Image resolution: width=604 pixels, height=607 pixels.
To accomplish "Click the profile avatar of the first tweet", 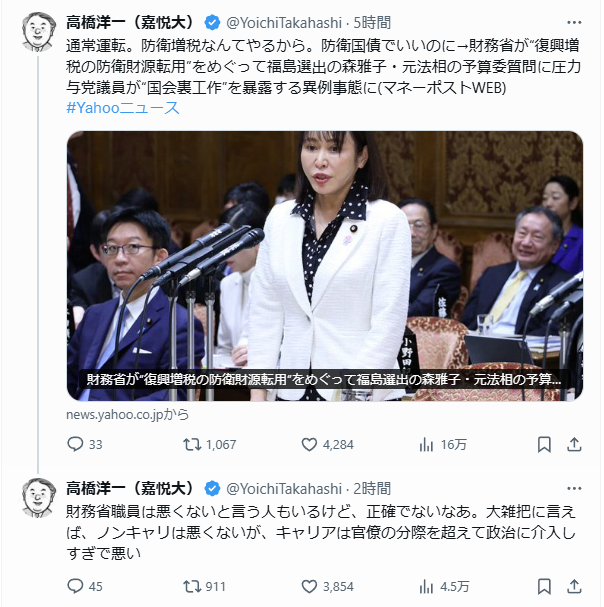I will coord(38,32).
